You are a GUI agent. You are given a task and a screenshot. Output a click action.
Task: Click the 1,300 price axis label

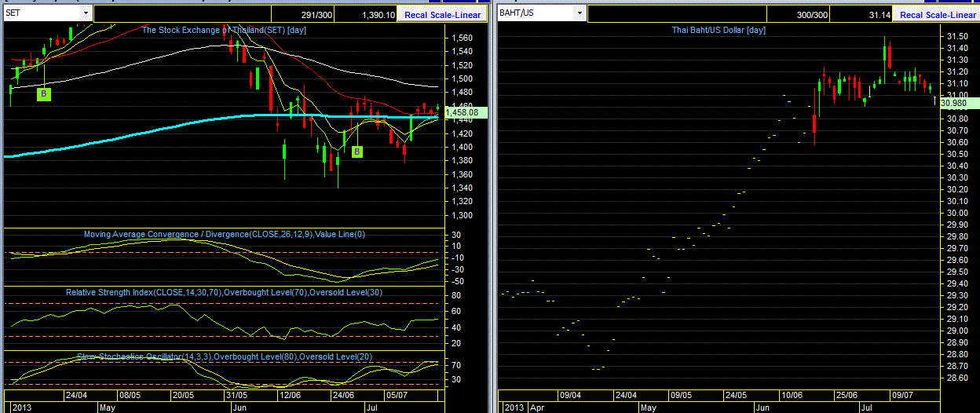pos(462,215)
